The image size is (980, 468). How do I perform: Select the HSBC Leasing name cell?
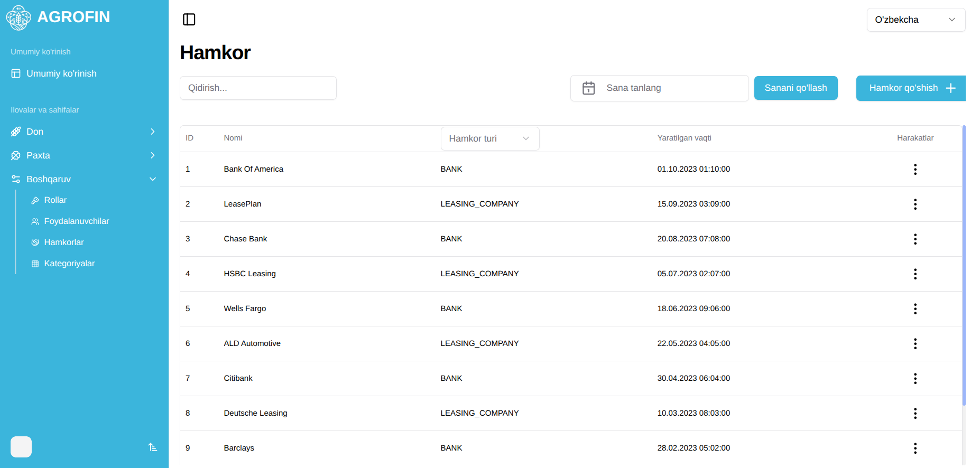249,274
